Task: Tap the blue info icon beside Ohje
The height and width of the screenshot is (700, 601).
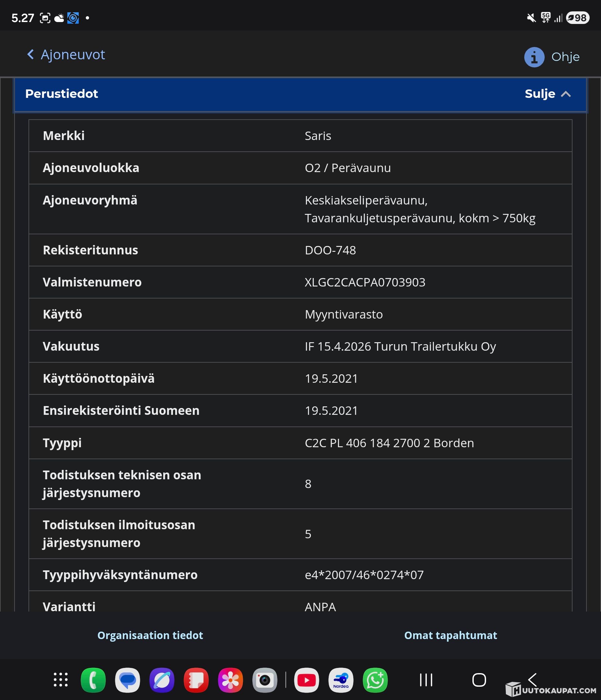Action: (x=534, y=57)
